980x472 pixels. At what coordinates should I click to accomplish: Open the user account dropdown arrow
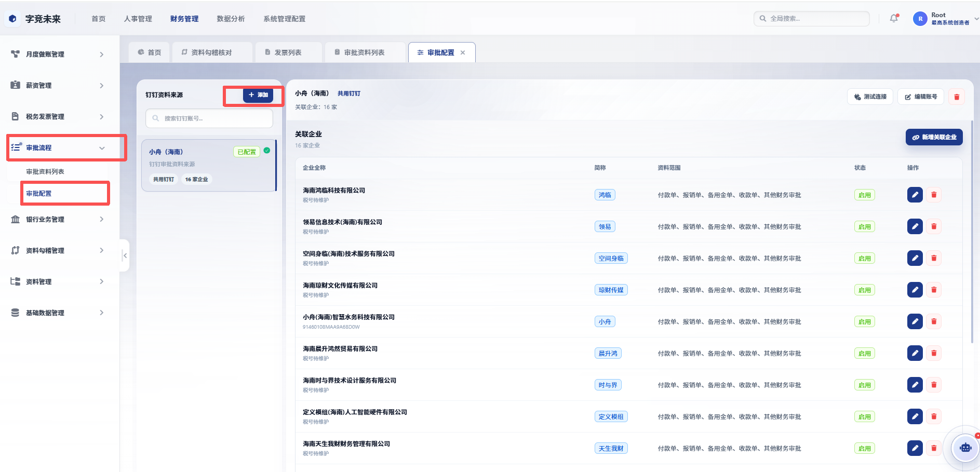tap(976, 19)
